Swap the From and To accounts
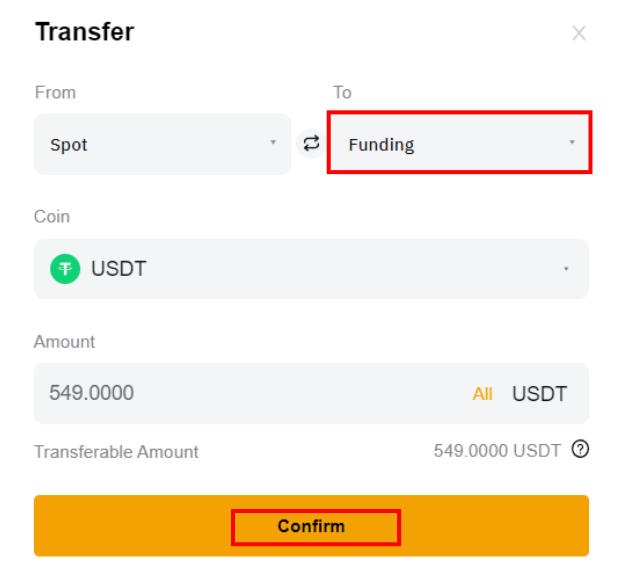Image resolution: width=627 pixels, height=566 pixels. click(x=311, y=144)
